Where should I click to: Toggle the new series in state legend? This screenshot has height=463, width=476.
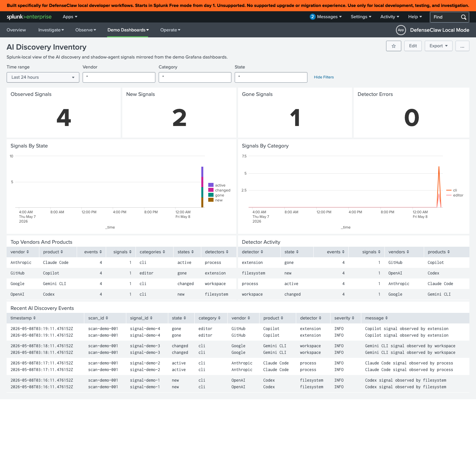tap(216, 200)
